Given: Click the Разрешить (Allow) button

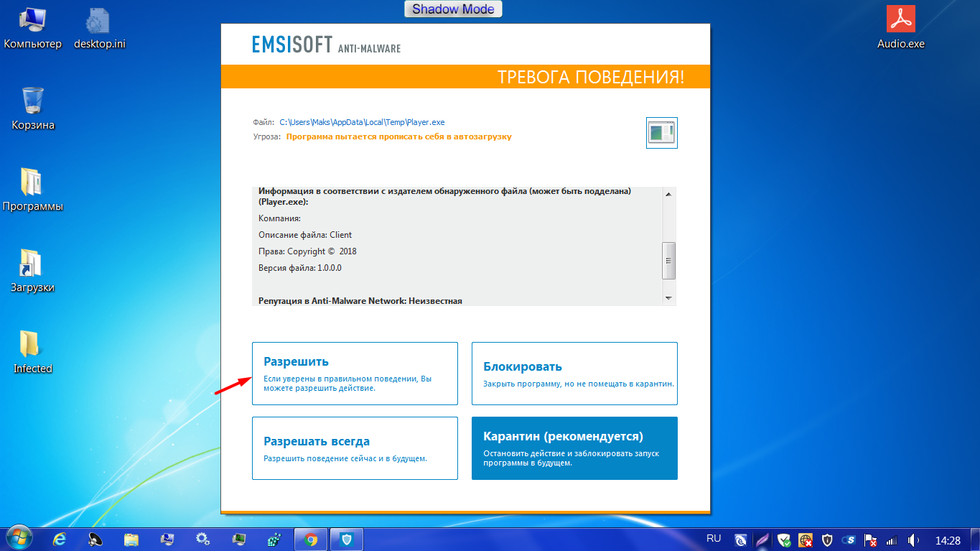Looking at the screenshot, I should click(x=355, y=374).
